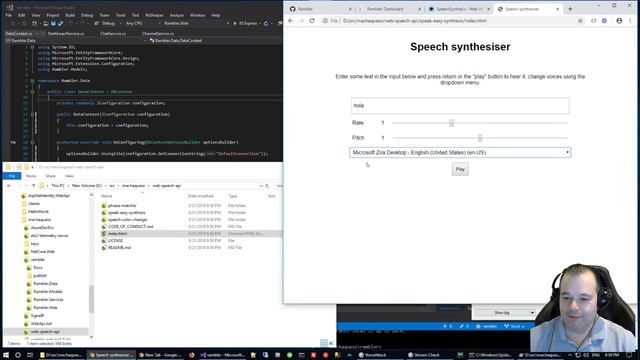Open the Share ribbon tab in File Explorer
This screenshot has width=640, height=360.
point(50,176)
